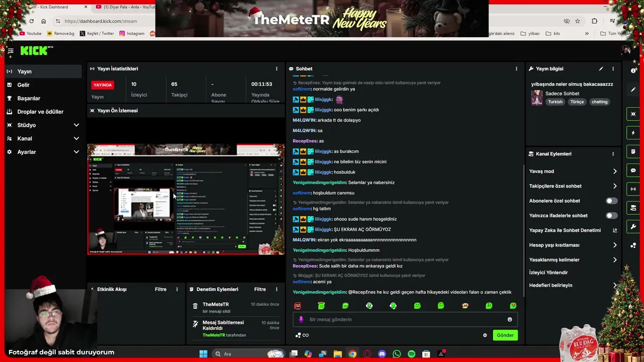The image size is (644, 362).
Task: Select the red angry emote
Action: pos(297,306)
